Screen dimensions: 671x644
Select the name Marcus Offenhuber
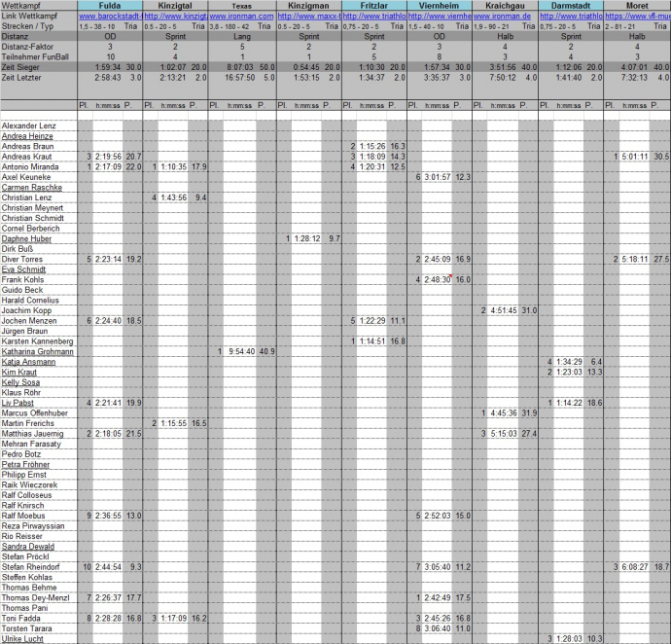tap(35, 413)
